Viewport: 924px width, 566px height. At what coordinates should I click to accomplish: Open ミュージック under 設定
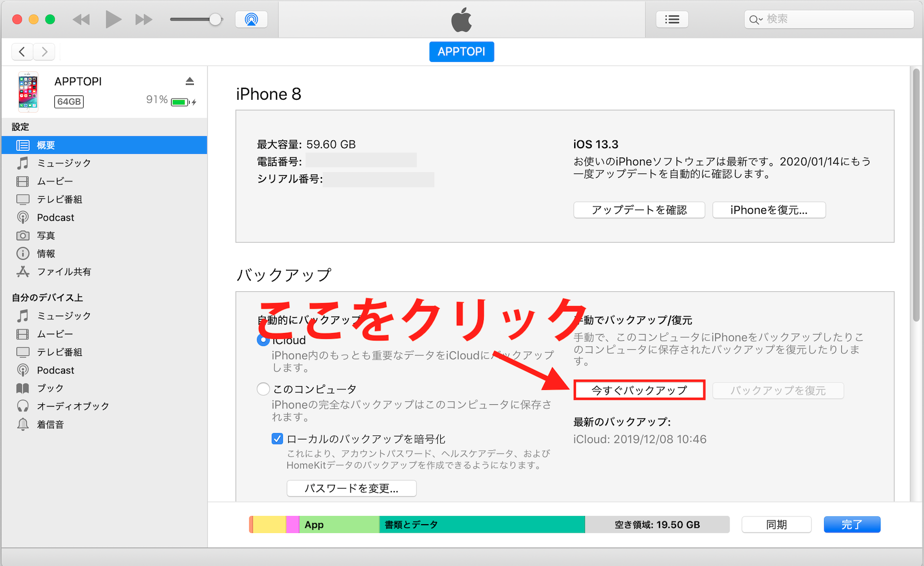click(104, 163)
